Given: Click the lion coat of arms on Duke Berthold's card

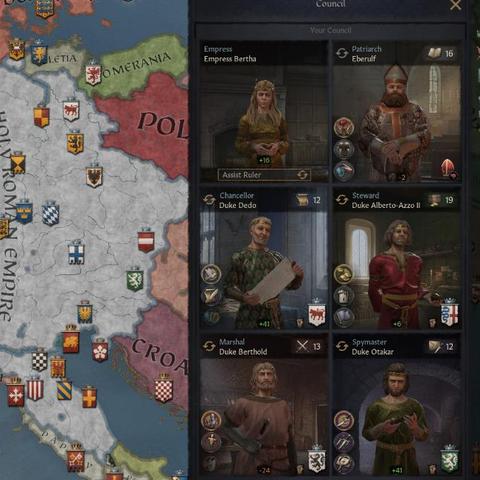Looking at the screenshot, I should point(316,459).
